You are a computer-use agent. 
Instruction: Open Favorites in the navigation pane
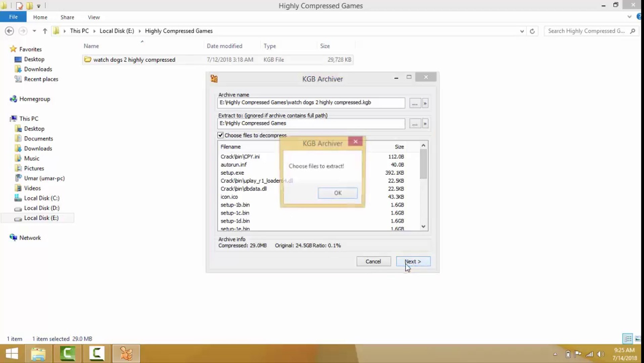point(30,49)
